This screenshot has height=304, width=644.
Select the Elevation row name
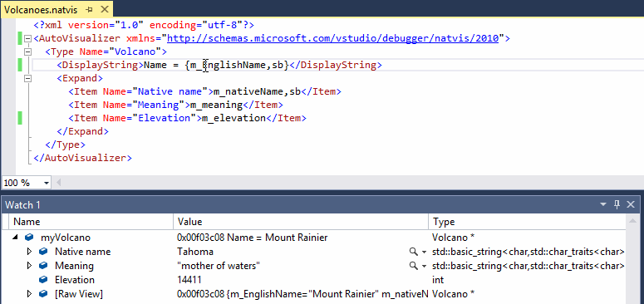point(75,280)
